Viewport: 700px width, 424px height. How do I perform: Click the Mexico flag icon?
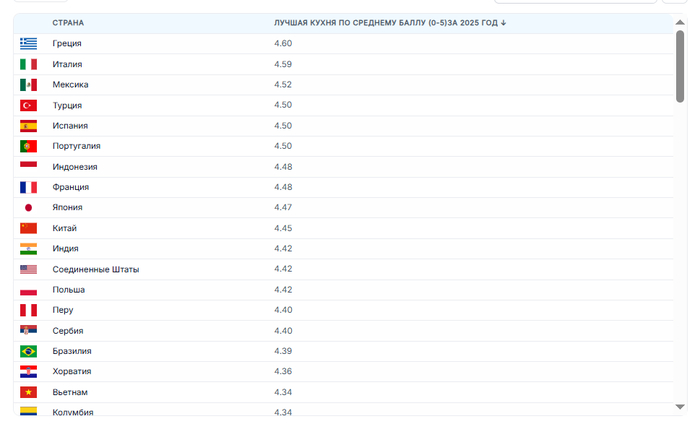tap(28, 85)
